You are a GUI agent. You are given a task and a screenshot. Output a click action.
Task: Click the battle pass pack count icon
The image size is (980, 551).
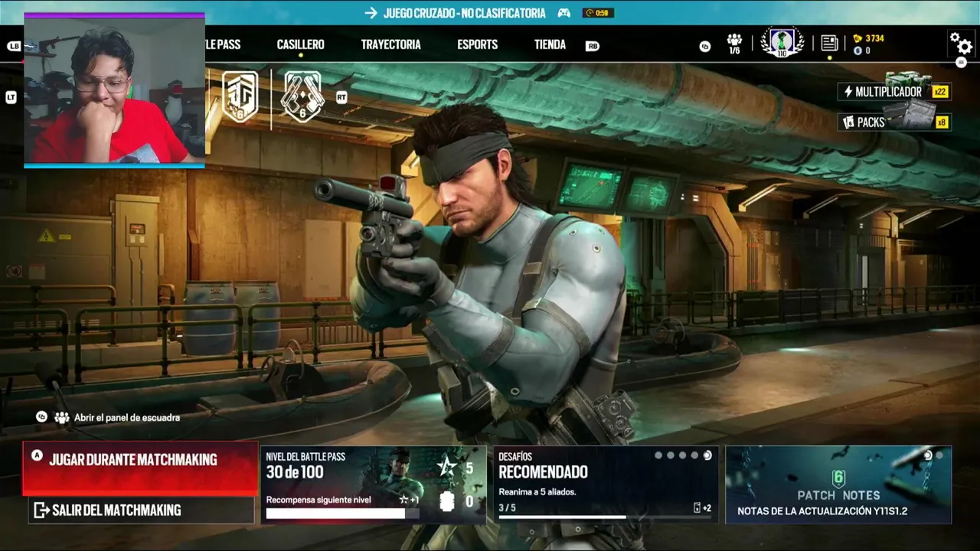[x=448, y=501]
